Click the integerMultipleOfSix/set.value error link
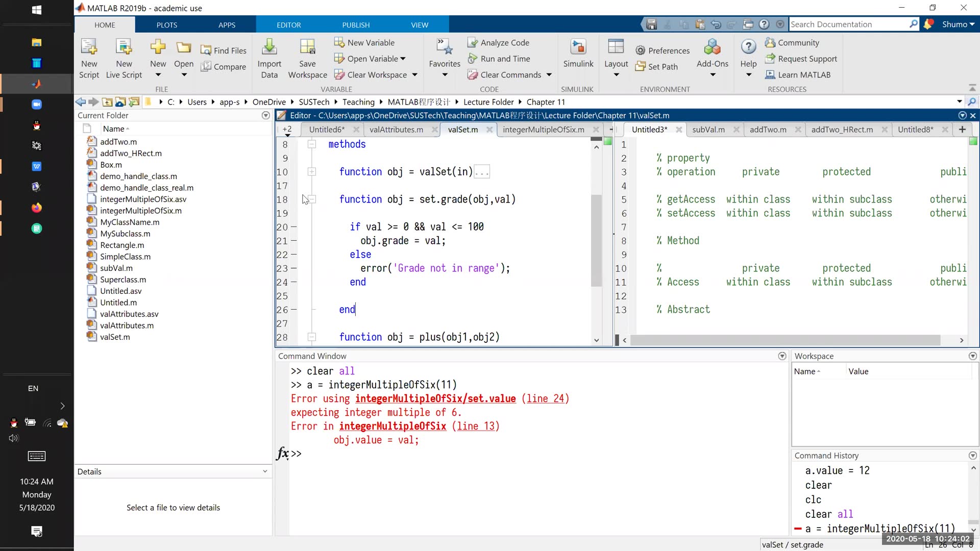 [435, 399]
